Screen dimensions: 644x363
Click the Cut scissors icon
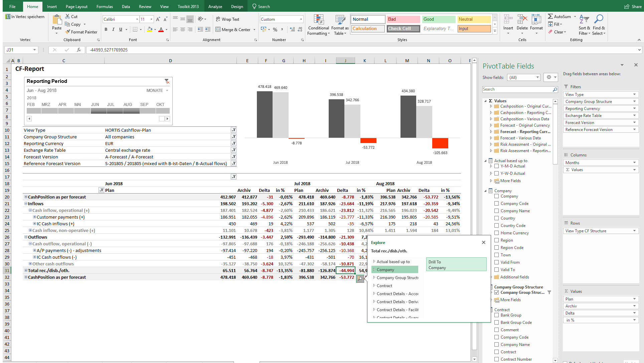[68, 16]
